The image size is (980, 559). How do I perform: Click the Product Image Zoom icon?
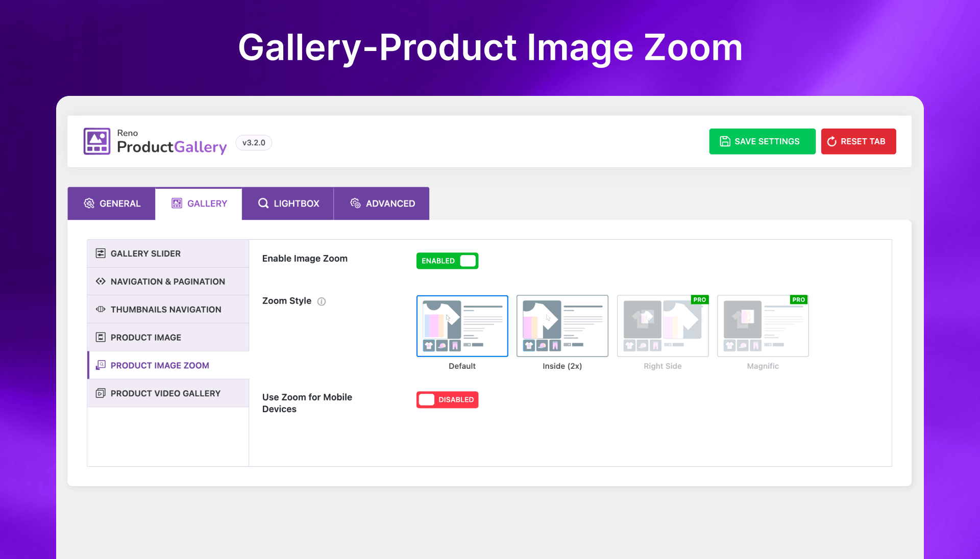coord(101,365)
